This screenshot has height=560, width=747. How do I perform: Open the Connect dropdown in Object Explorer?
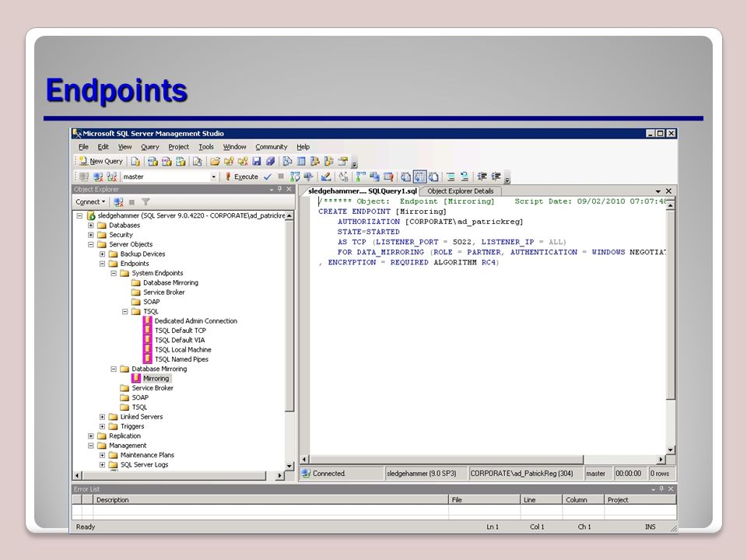coord(90,202)
